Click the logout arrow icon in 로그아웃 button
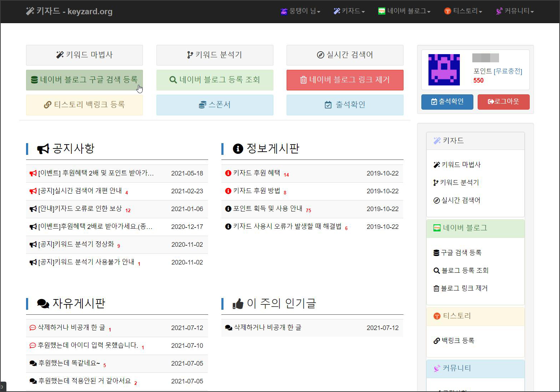The width and height of the screenshot is (560, 392). point(491,102)
